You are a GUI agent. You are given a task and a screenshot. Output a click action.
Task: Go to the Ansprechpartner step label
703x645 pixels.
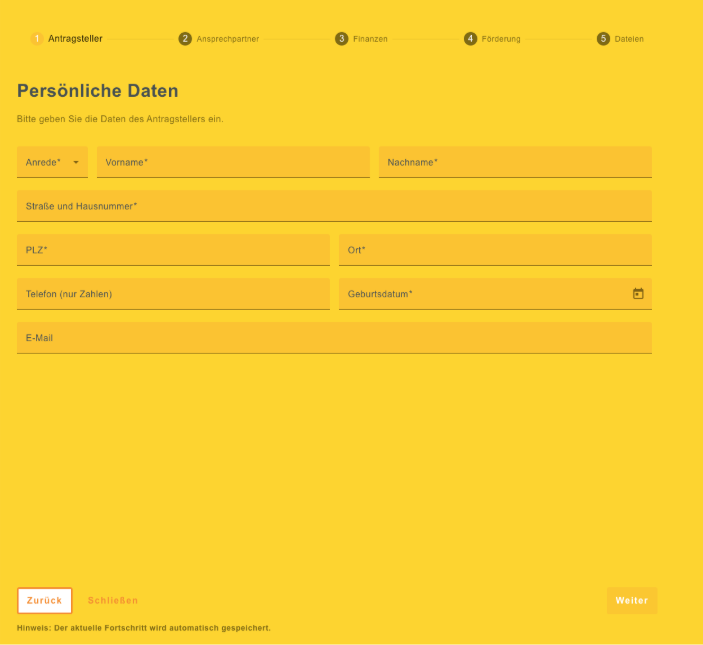coord(228,39)
